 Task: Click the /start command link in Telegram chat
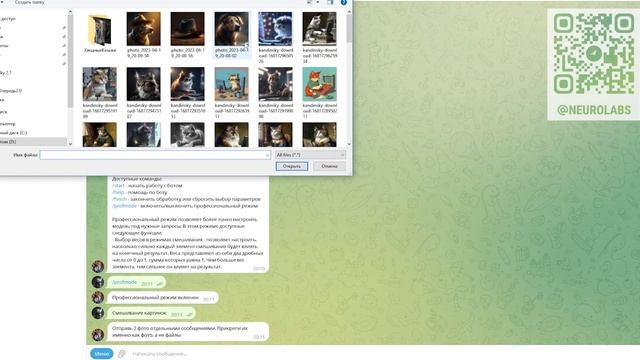[118, 186]
